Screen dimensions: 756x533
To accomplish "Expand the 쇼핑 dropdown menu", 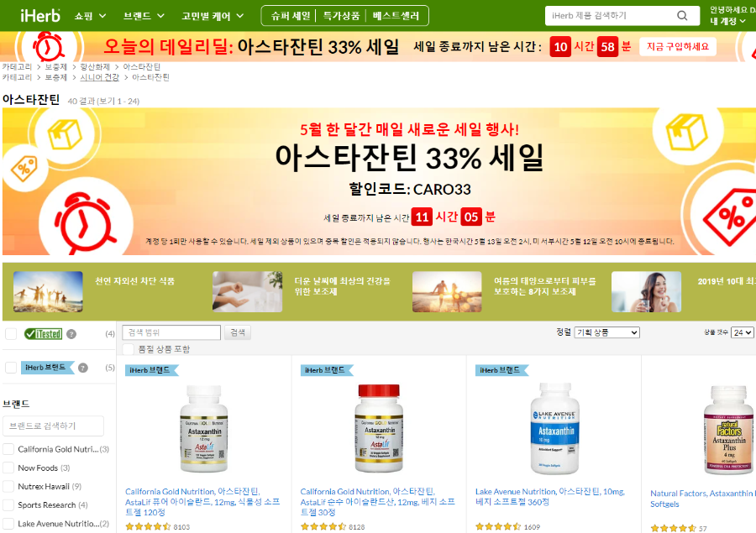I will [90, 16].
